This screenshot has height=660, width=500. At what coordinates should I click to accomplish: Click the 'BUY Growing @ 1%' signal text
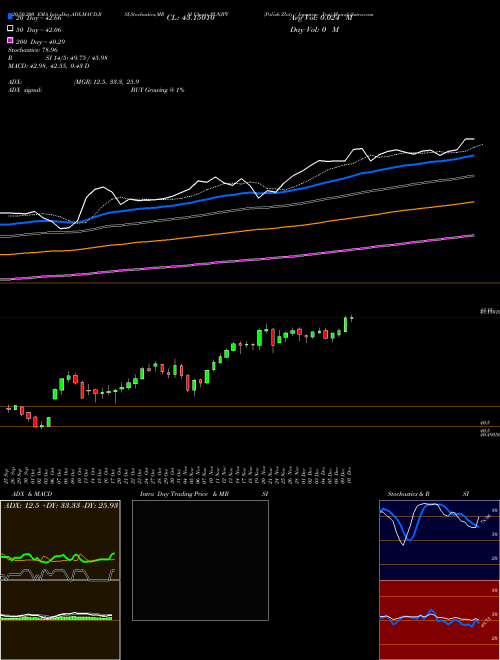[157, 90]
